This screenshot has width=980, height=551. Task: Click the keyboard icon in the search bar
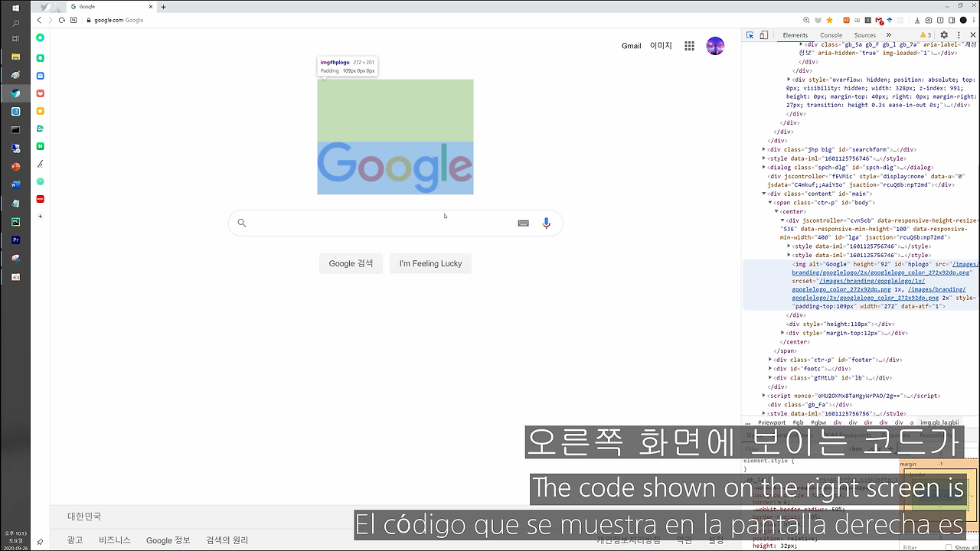coord(523,223)
